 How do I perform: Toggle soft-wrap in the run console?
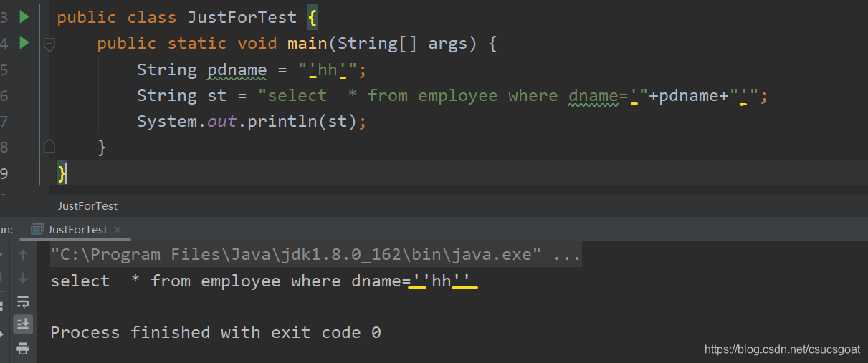click(x=23, y=301)
